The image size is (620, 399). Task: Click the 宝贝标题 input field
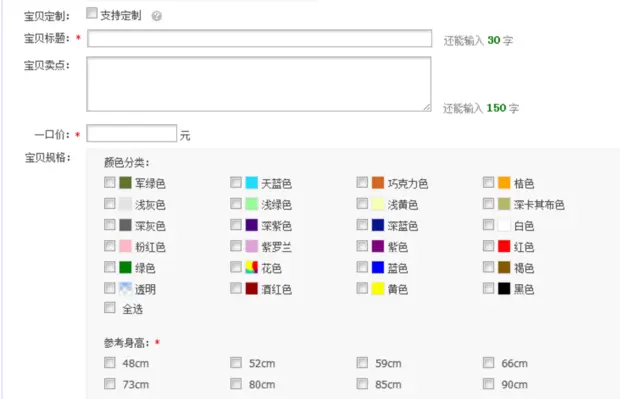(259, 38)
